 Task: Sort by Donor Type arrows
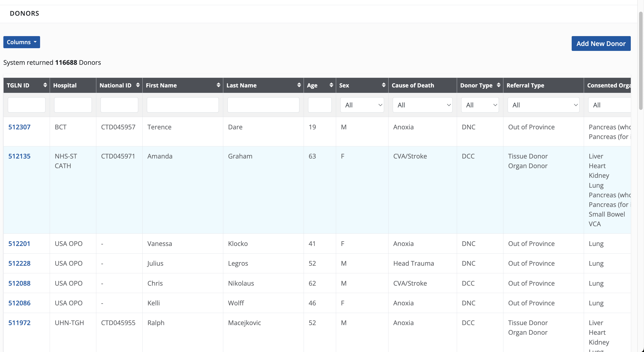pos(498,85)
